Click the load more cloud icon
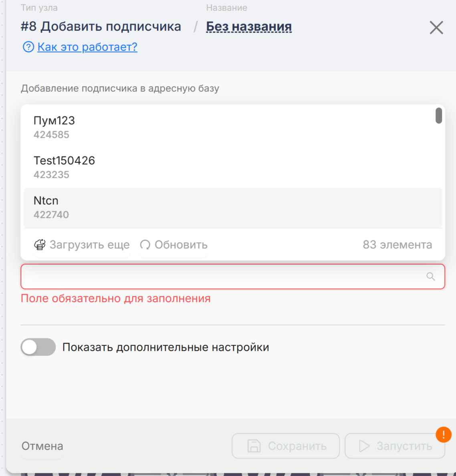Image resolution: width=456 pixels, height=476 pixels. point(40,245)
